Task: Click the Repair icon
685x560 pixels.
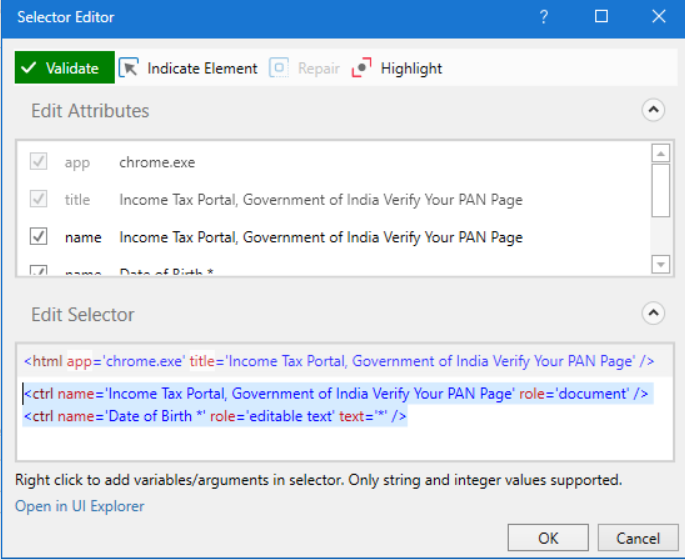Action: pos(279,68)
